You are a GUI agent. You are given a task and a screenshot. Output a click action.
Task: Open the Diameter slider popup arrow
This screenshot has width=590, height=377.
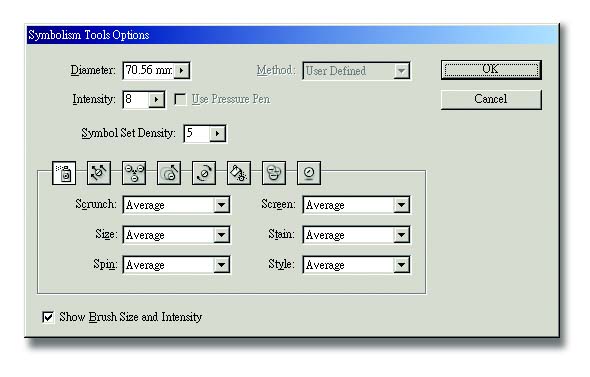coord(182,70)
